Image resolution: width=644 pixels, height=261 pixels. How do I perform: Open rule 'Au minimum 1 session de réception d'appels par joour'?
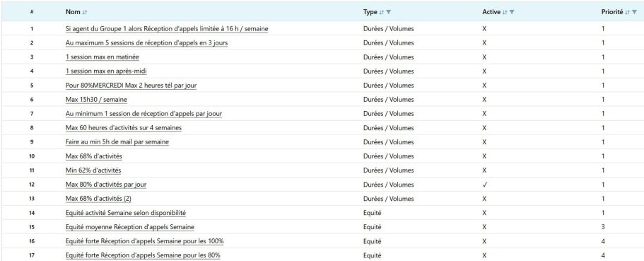[144, 113]
